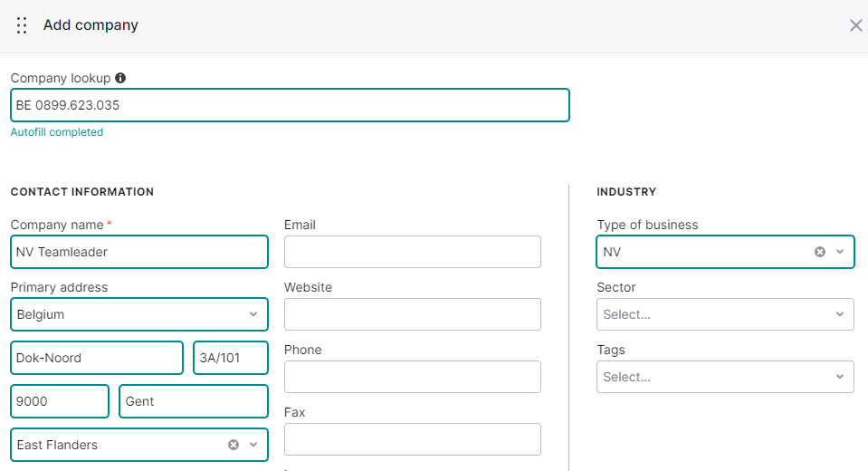Click the Phone input field
The height and width of the screenshot is (471, 868).
click(x=413, y=378)
